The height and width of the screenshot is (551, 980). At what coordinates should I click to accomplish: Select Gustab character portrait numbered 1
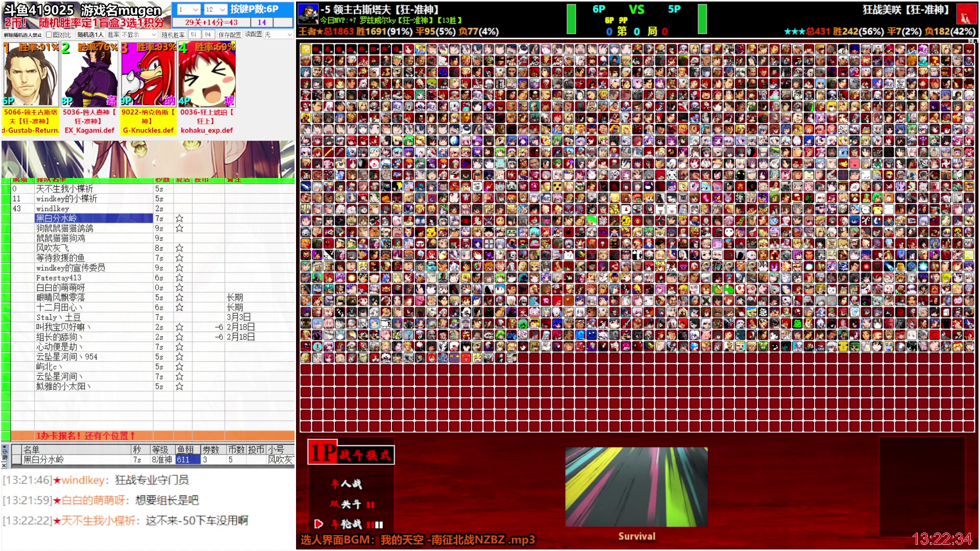tap(31, 75)
